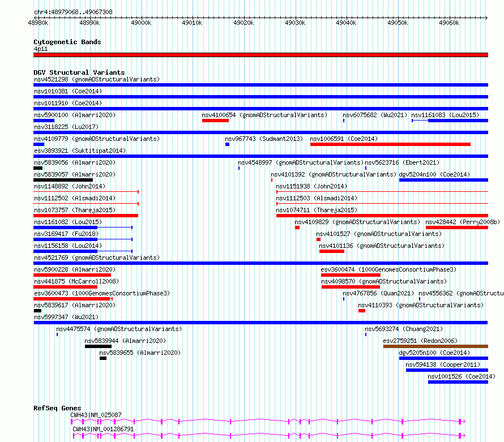Click the nsv5900100 (Almarri2020) label

[75, 115]
